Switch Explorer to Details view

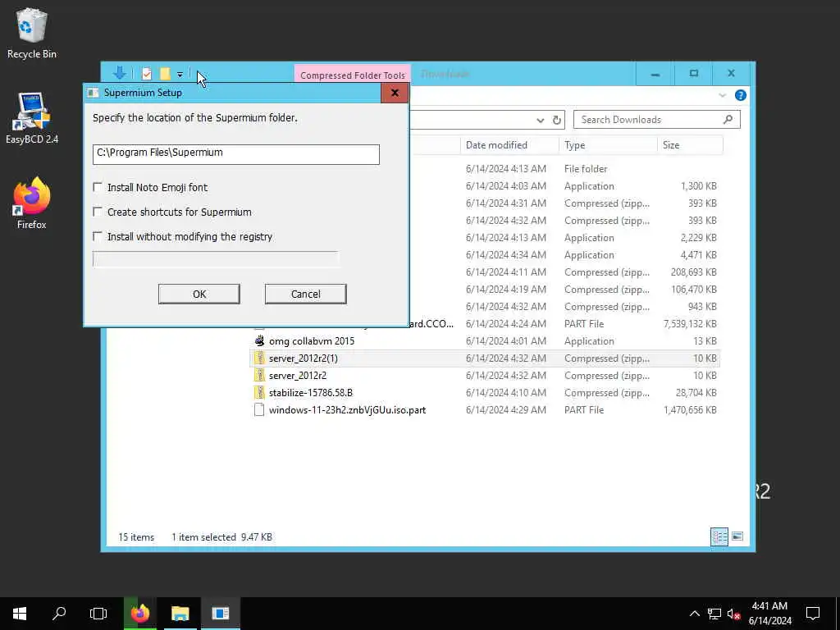(x=719, y=536)
